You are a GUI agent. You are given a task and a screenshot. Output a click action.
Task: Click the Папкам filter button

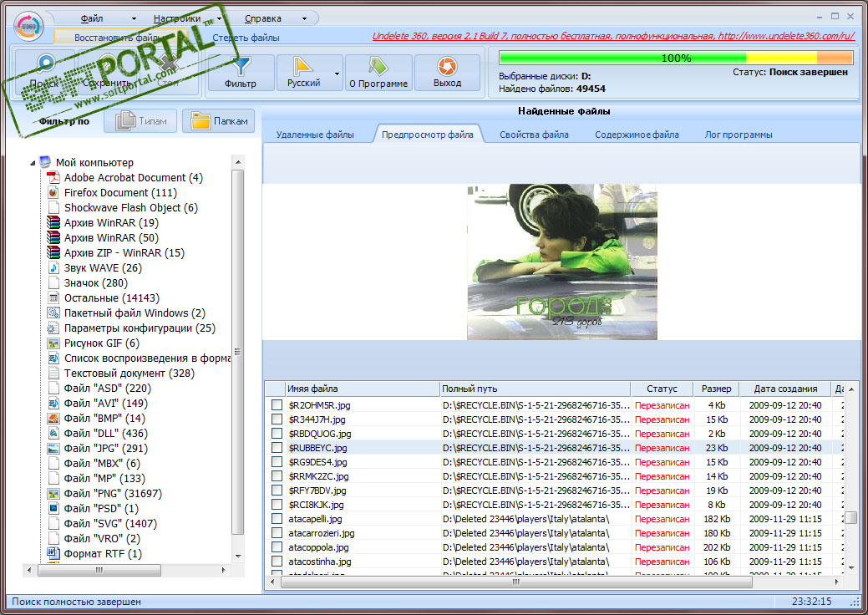coord(219,120)
